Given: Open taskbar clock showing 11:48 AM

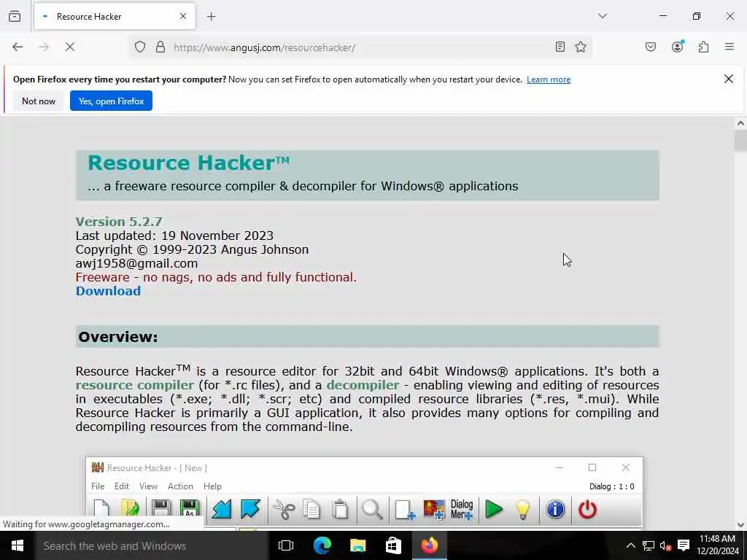Looking at the screenshot, I should [718, 545].
